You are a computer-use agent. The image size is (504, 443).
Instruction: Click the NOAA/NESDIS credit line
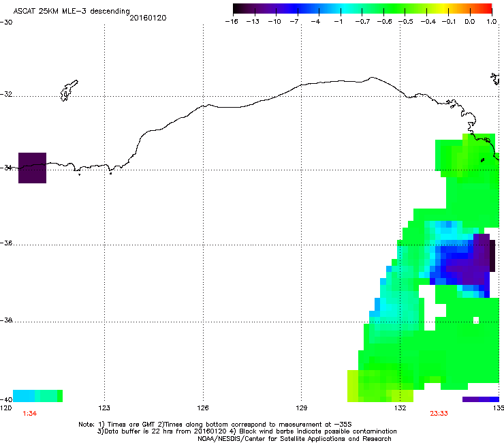coord(294,439)
